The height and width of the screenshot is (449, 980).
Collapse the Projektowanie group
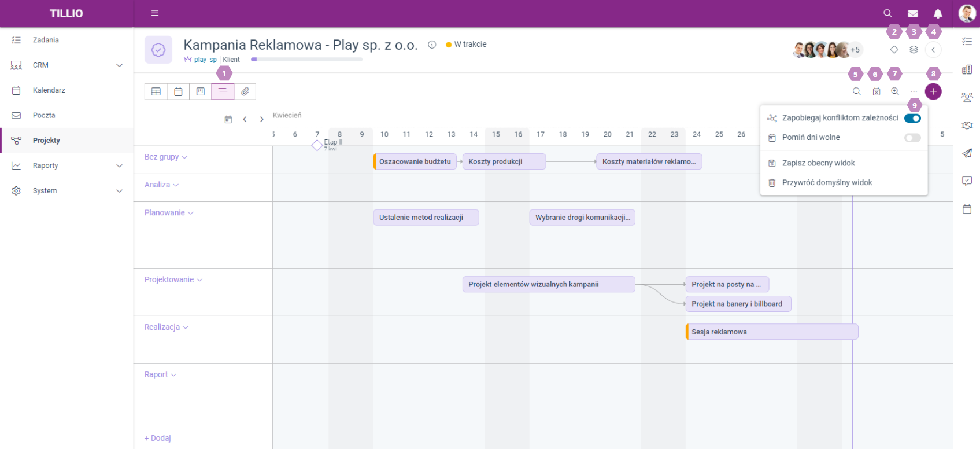click(173, 279)
